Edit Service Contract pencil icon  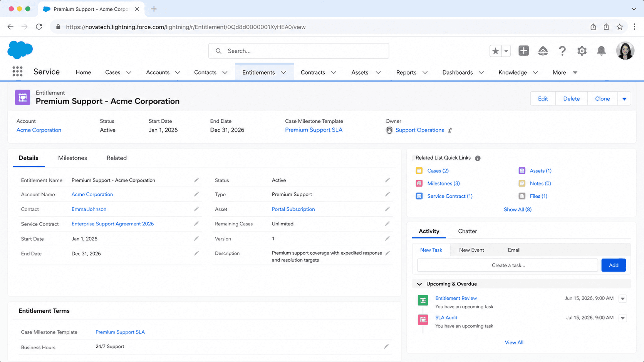point(196,224)
